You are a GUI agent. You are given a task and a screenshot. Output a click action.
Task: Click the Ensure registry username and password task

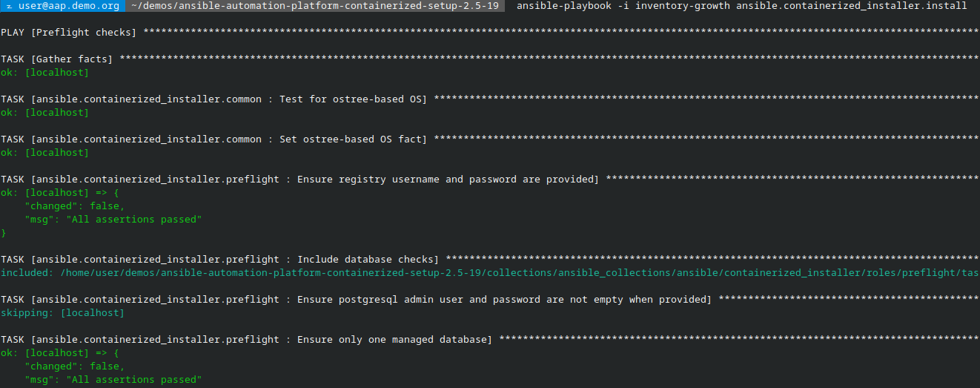click(300, 180)
